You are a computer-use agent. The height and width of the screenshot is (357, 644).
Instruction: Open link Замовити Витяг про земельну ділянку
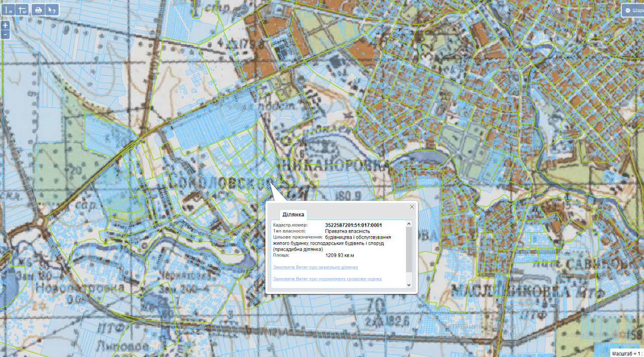(x=315, y=267)
